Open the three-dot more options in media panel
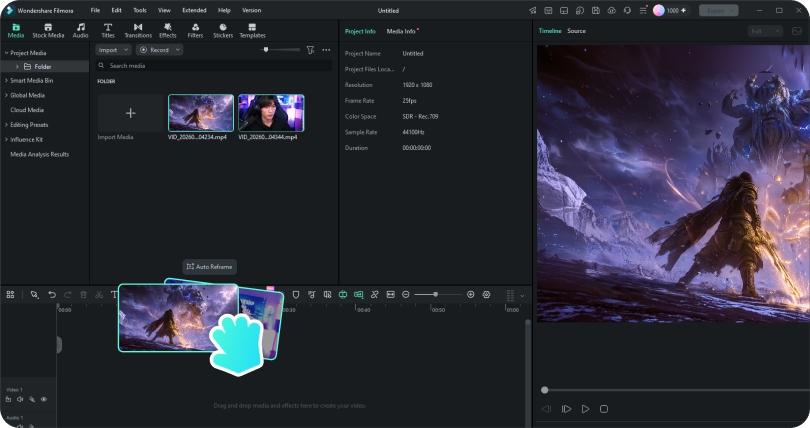The height and width of the screenshot is (428, 810). pos(326,50)
